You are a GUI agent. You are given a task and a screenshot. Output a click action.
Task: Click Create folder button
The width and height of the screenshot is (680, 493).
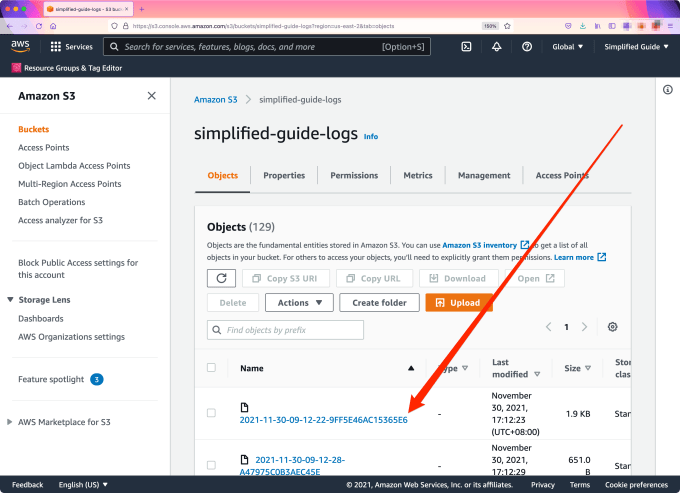pyautogui.click(x=379, y=303)
